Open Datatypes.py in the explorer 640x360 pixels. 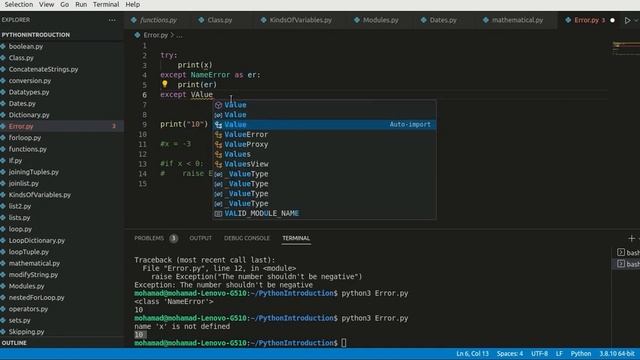[29, 92]
